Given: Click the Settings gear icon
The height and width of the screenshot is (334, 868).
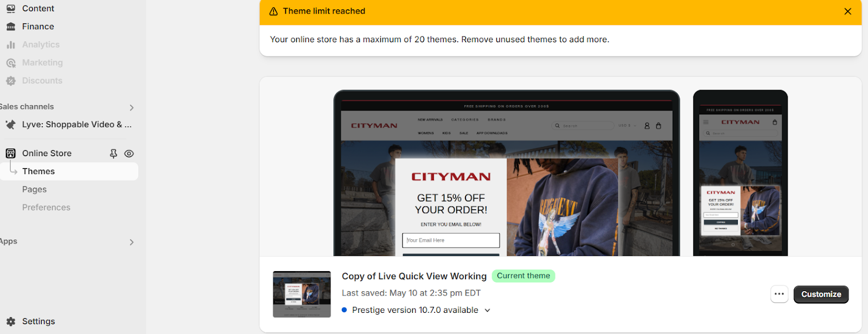Looking at the screenshot, I should pyautogui.click(x=11, y=322).
